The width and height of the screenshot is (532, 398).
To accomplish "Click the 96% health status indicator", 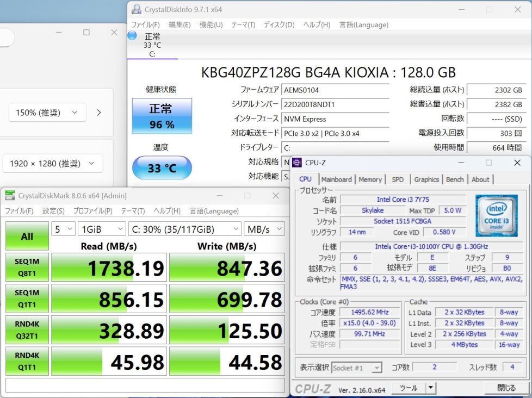I will 161,116.
